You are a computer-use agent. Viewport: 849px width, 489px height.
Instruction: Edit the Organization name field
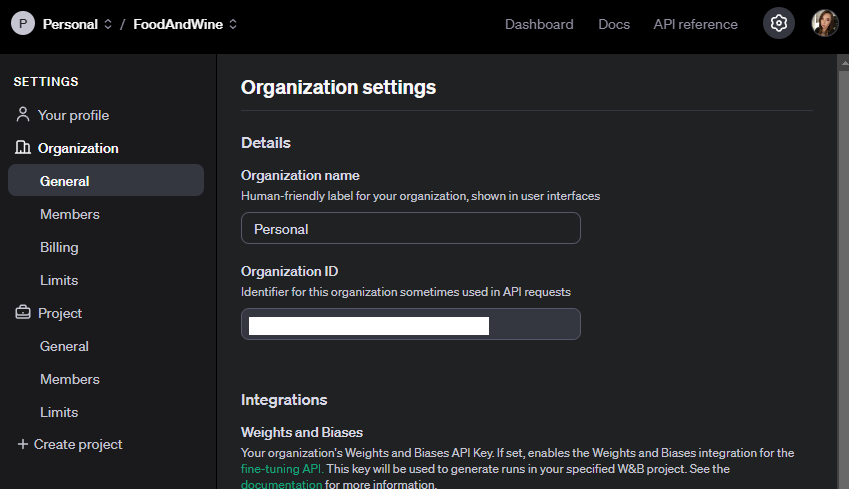coord(410,228)
